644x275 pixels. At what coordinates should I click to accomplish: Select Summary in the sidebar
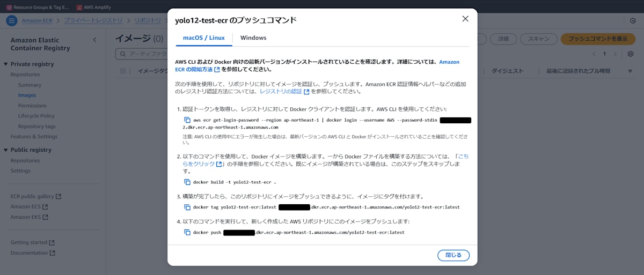[30, 85]
